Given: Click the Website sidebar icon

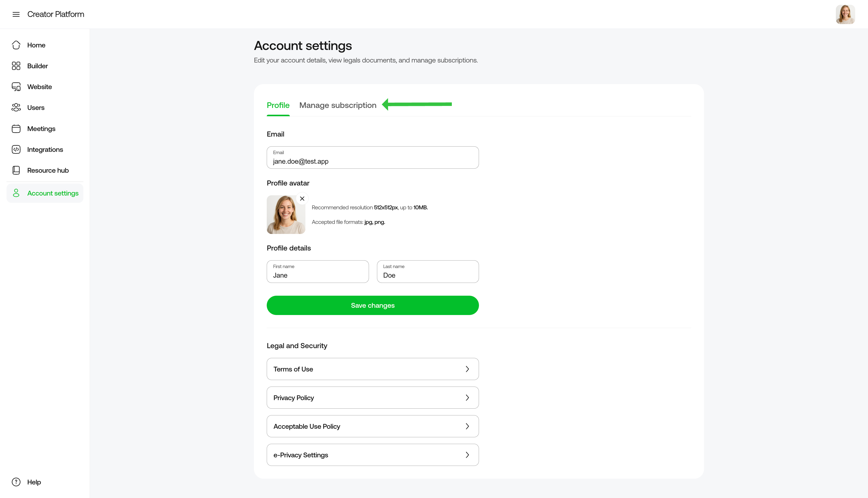Looking at the screenshot, I should (x=16, y=87).
